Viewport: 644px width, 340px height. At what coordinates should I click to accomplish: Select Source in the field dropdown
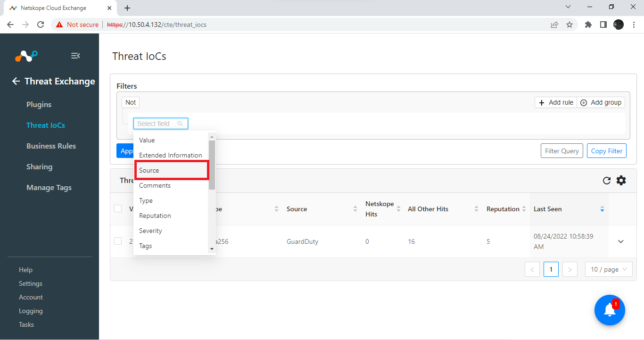(x=171, y=170)
